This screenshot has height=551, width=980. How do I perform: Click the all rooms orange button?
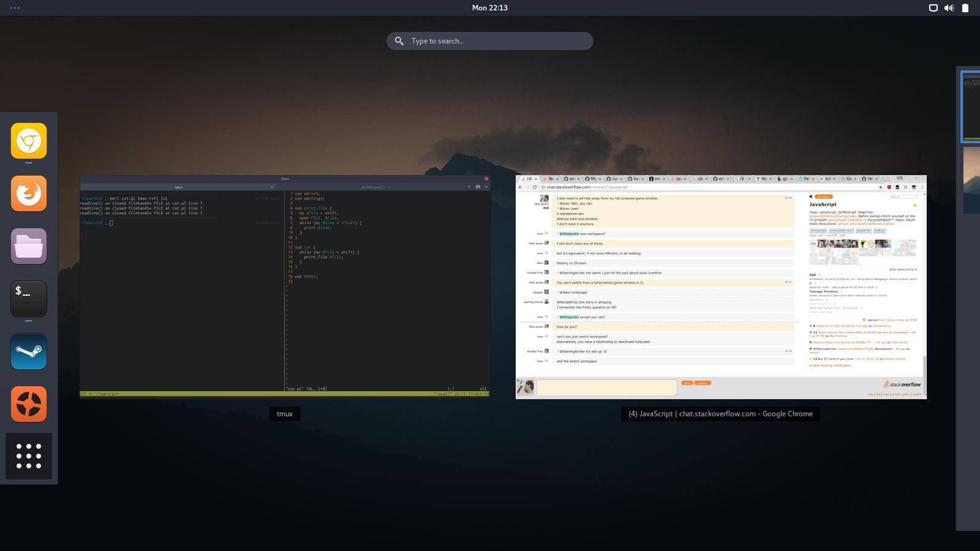[824, 197]
